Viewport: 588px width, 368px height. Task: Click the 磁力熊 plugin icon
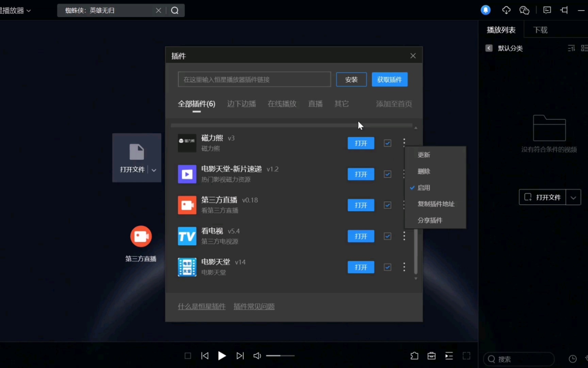[x=187, y=143]
